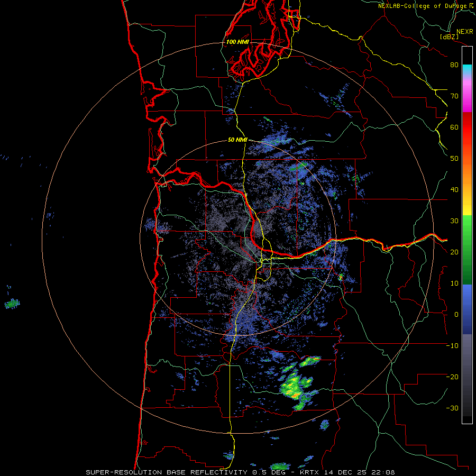Click the 50 value on the dBZ scale

[x=454, y=159]
